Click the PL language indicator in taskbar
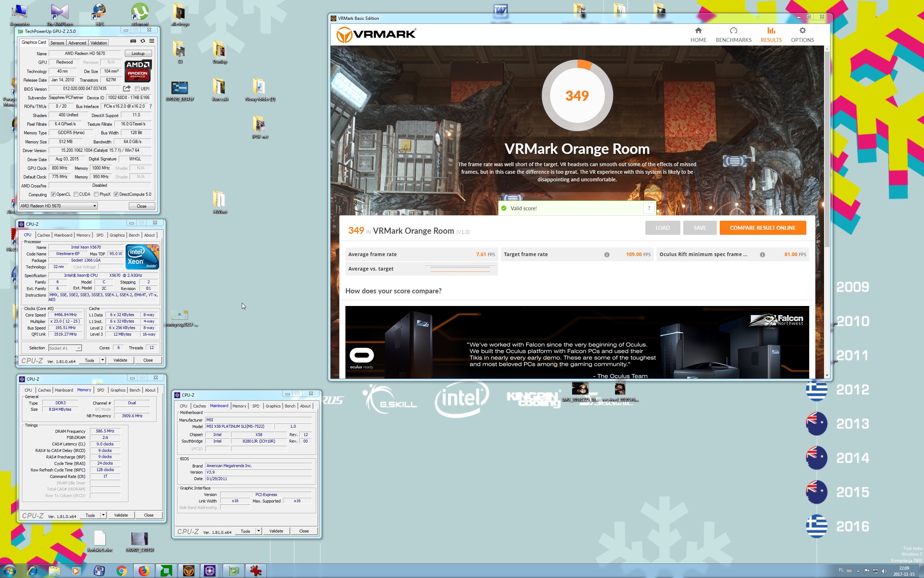Screen dimensions: 924x578 pos(841,570)
